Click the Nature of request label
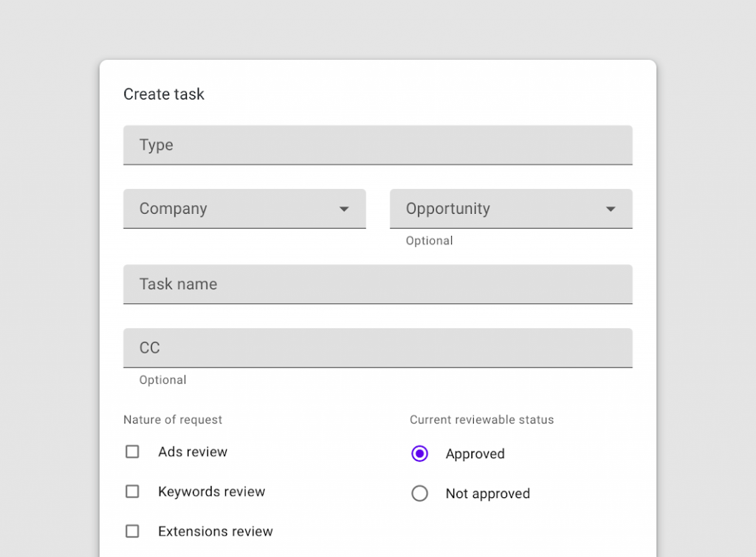Image resolution: width=756 pixels, height=557 pixels. pos(173,420)
